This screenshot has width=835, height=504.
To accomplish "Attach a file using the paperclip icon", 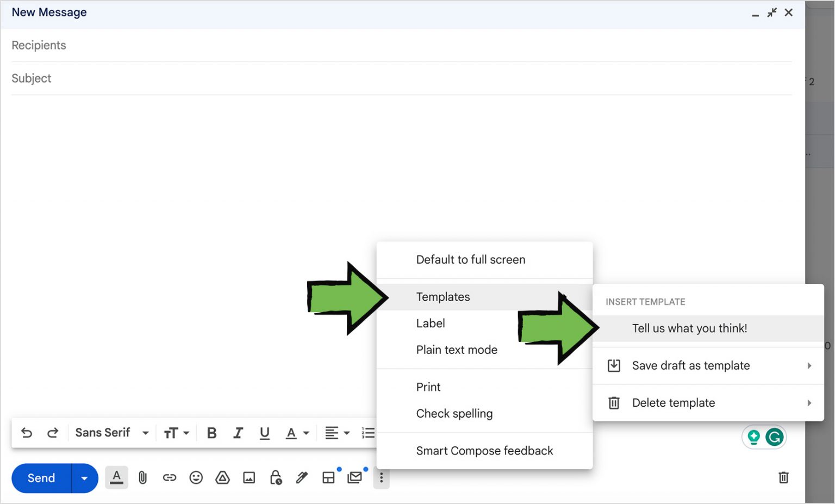I will tap(142, 478).
